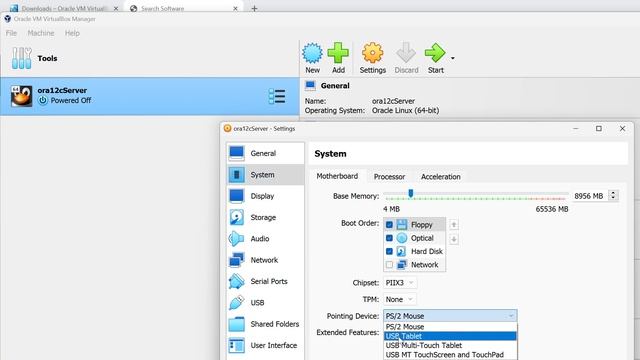The image size is (640, 360).
Task: Open the Serial Ports settings category
Action: [x=265, y=281]
